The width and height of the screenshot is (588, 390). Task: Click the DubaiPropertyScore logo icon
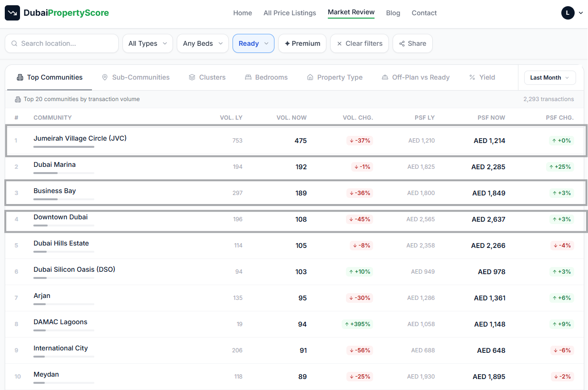point(12,13)
